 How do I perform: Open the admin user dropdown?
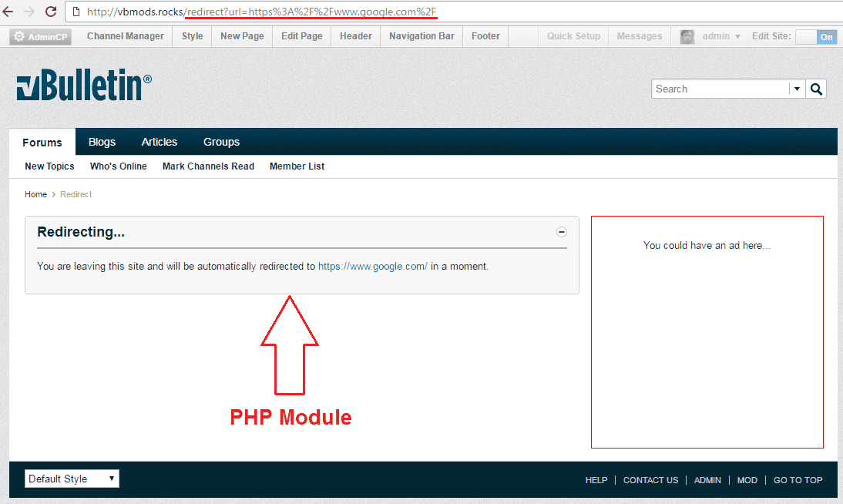(721, 36)
